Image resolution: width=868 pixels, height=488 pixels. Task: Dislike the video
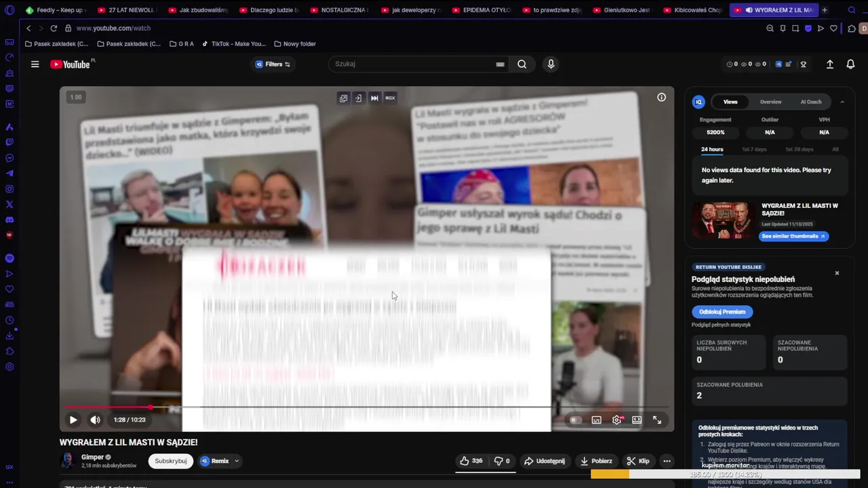pyautogui.click(x=503, y=461)
